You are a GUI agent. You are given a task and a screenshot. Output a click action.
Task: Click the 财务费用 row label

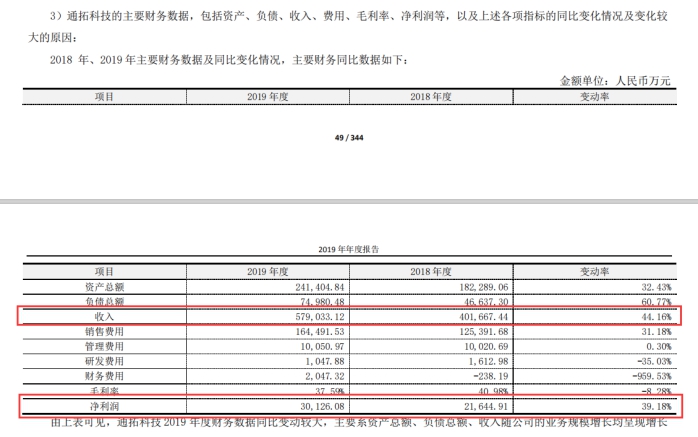coord(104,376)
